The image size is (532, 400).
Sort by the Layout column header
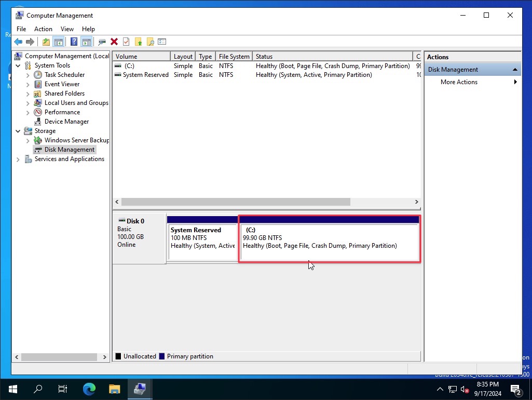click(183, 57)
